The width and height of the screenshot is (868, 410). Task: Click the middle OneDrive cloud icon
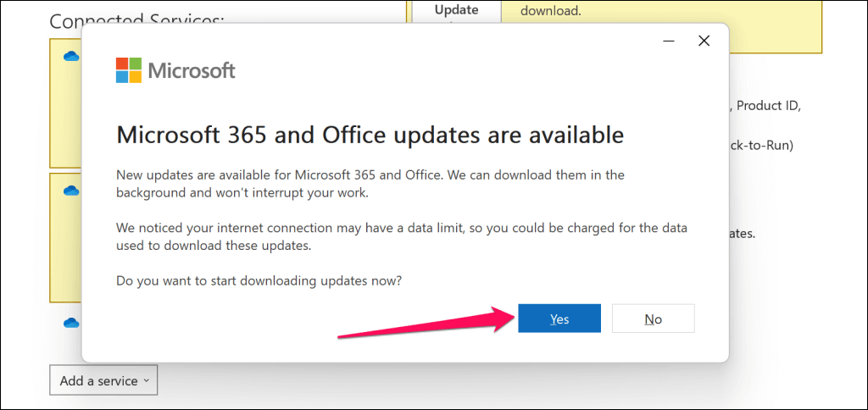click(x=71, y=191)
